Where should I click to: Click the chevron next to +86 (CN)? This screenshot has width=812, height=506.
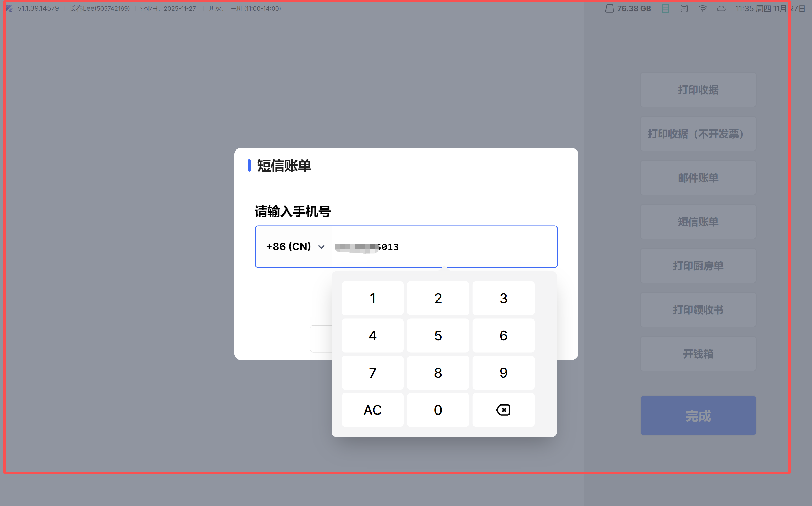pos(321,247)
